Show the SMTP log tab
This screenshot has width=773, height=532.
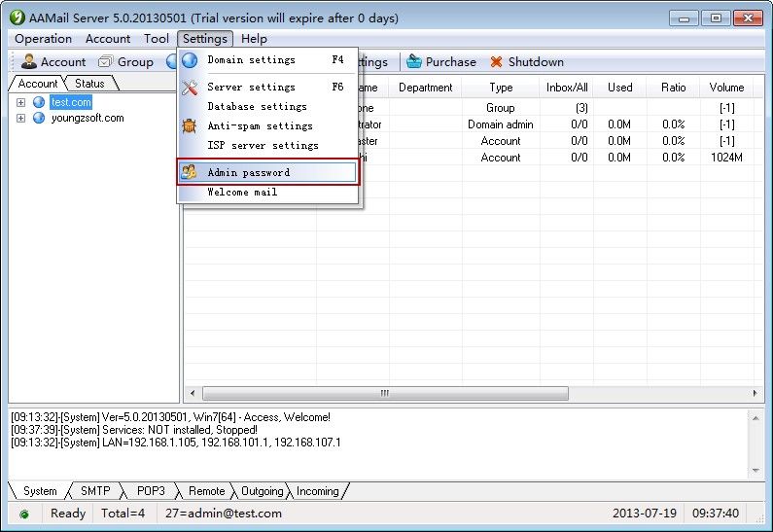95,491
